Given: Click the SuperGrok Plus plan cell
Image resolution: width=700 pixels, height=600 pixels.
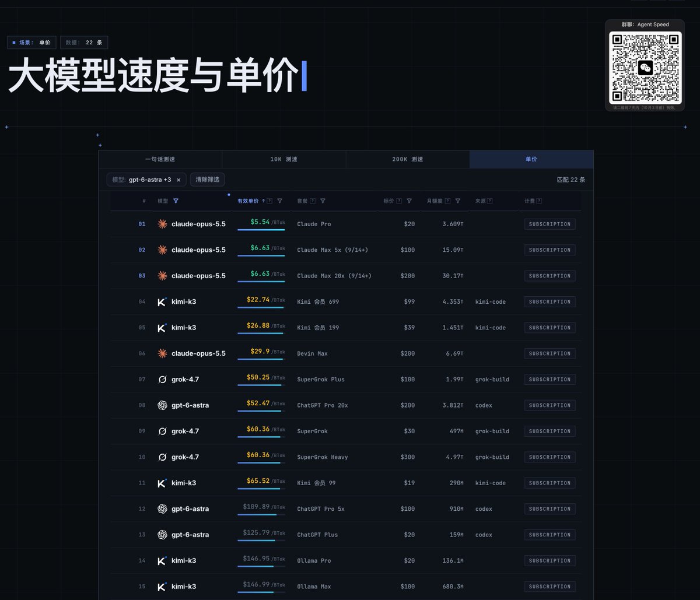Looking at the screenshot, I should tap(321, 380).
